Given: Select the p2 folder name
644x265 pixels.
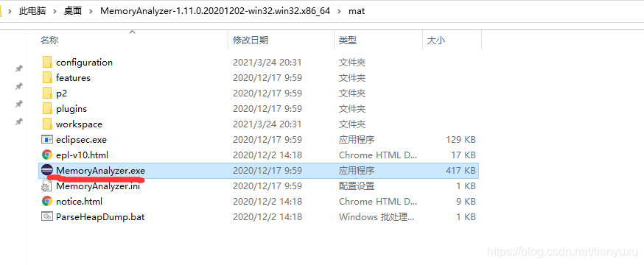Looking at the screenshot, I should pyautogui.click(x=62, y=93).
